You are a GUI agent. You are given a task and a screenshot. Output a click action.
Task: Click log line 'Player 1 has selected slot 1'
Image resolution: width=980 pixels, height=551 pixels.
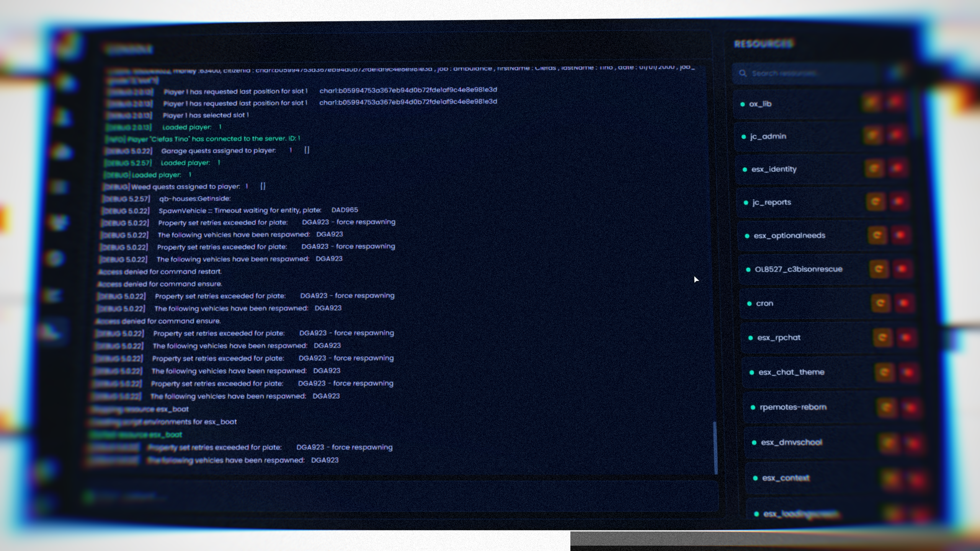pos(206,115)
